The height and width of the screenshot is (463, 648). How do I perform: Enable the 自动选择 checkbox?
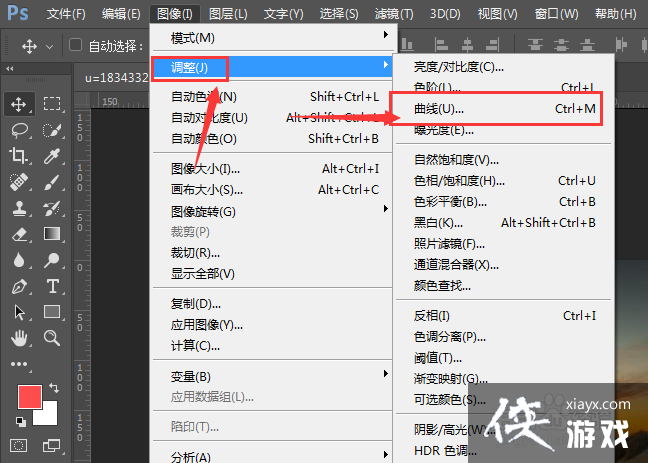[x=75, y=46]
